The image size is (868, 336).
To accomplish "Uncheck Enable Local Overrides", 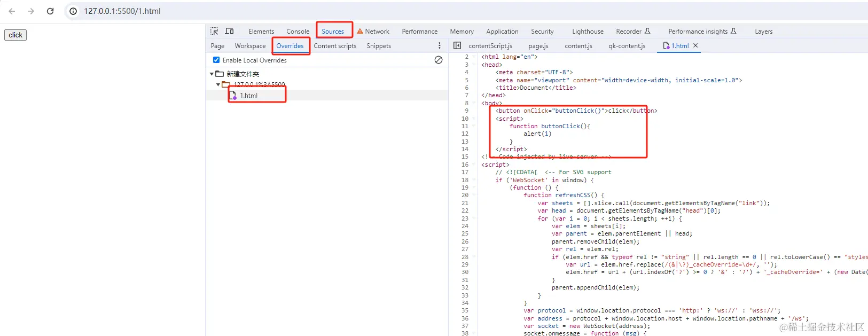I will (x=216, y=60).
